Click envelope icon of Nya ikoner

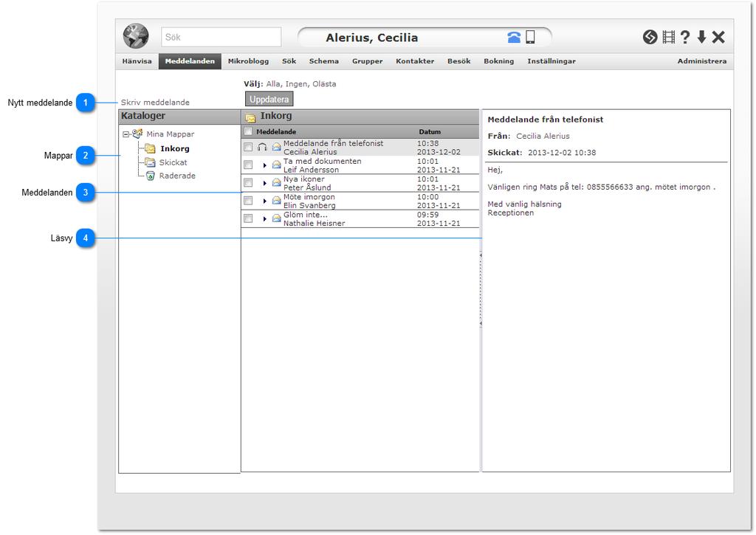point(276,183)
